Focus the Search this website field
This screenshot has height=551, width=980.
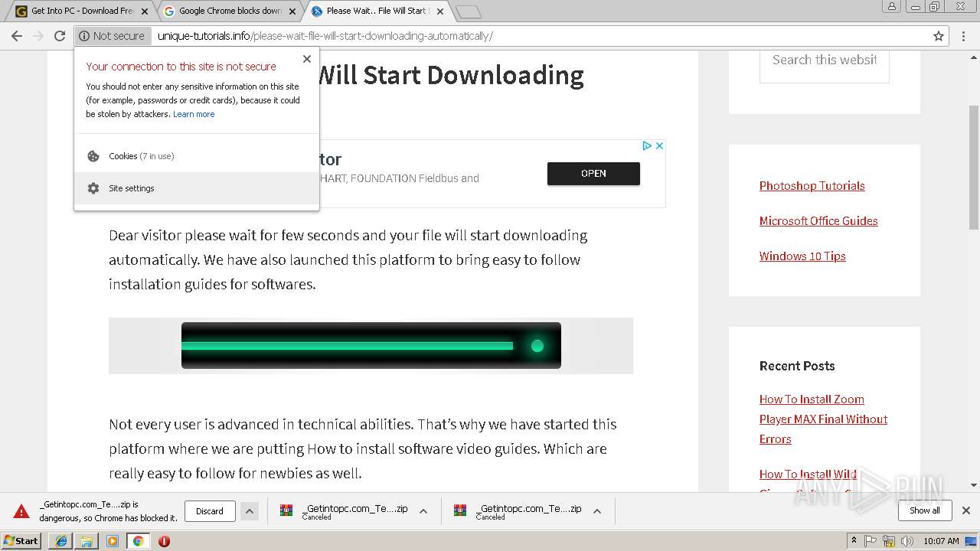824,61
